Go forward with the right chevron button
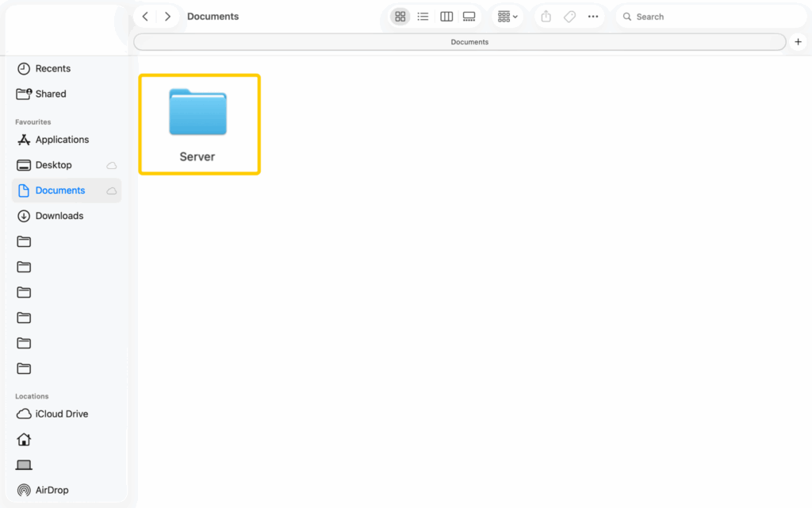The width and height of the screenshot is (812, 508). [x=167, y=17]
